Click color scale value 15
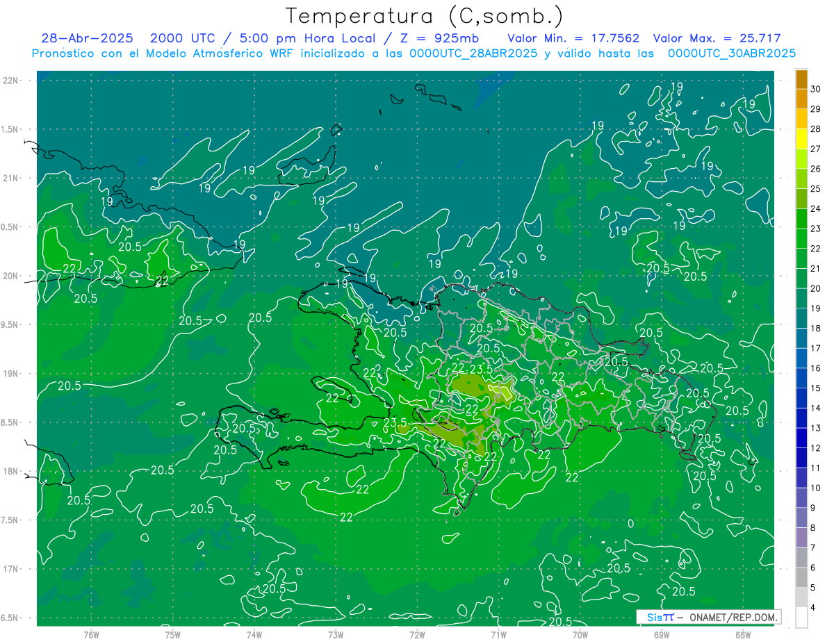Viewport: 834px width, 644px height. tap(816, 388)
